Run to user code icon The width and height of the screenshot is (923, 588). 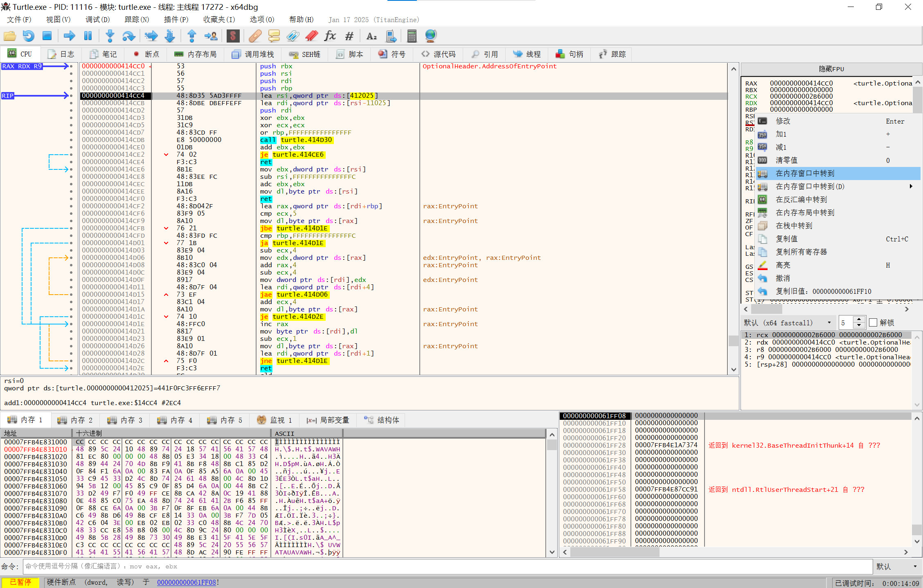[x=211, y=36]
